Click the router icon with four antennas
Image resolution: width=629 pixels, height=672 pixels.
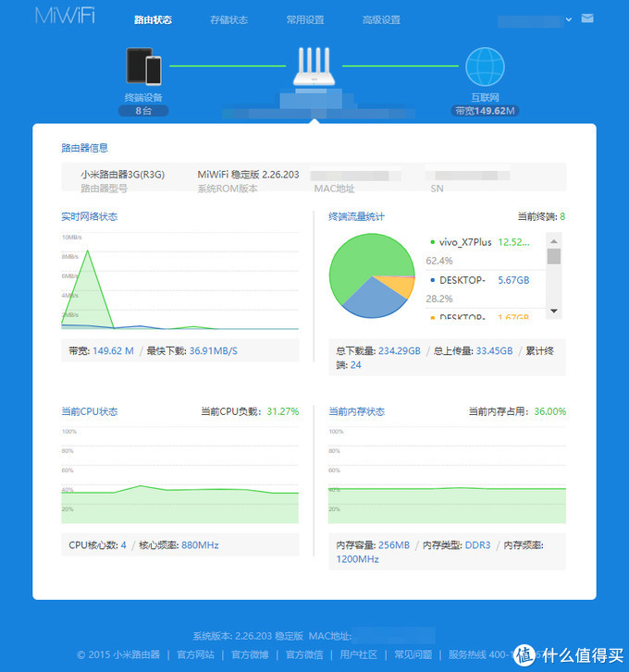click(x=314, y=66)
